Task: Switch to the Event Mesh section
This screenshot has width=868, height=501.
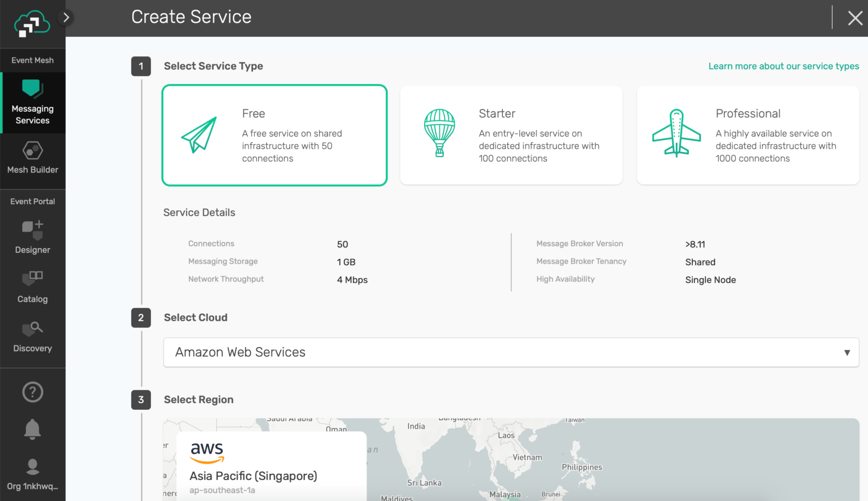Action: (x=33, y=60)
